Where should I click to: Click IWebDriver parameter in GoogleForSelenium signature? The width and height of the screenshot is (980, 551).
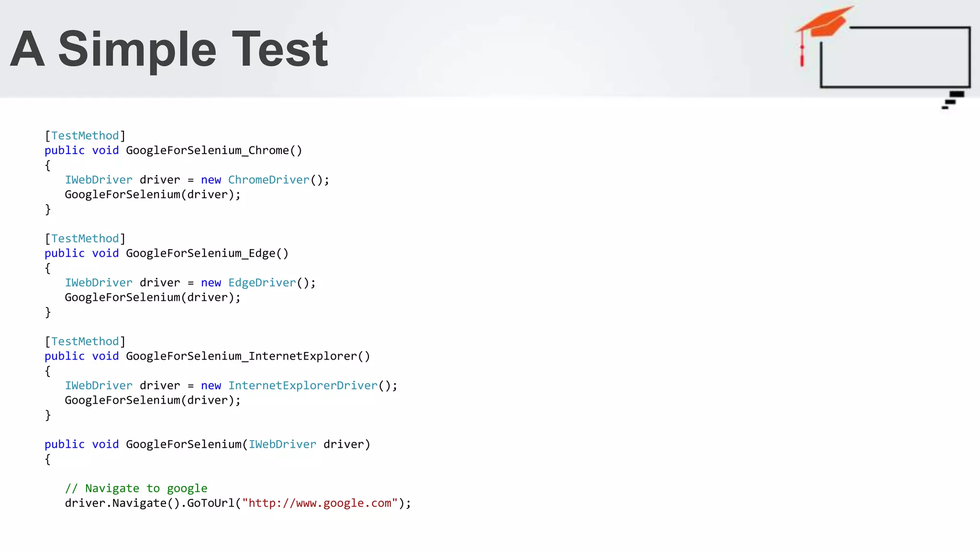(x=282, y=444)
